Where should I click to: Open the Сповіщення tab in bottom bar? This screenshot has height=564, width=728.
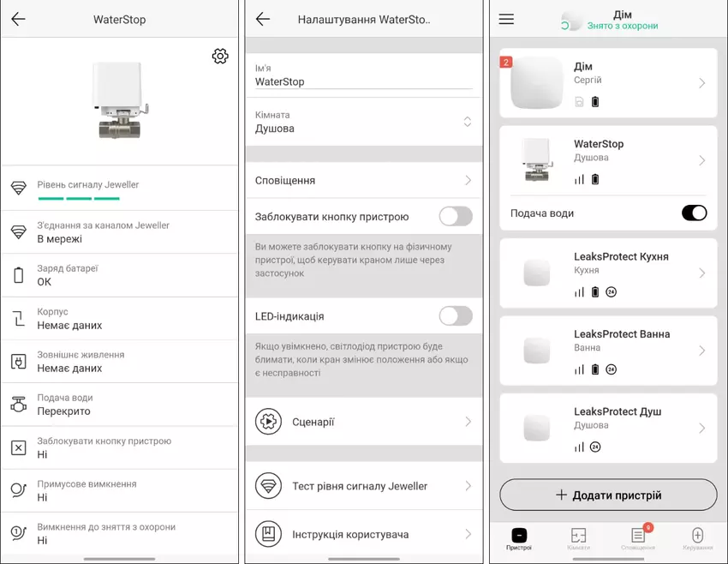tap(638, 538)
